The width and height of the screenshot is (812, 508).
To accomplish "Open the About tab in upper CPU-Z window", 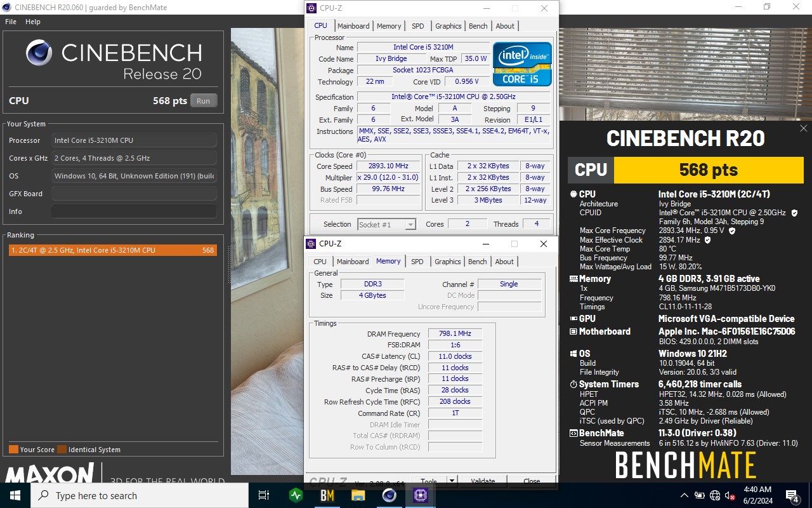I will [505, 26].
